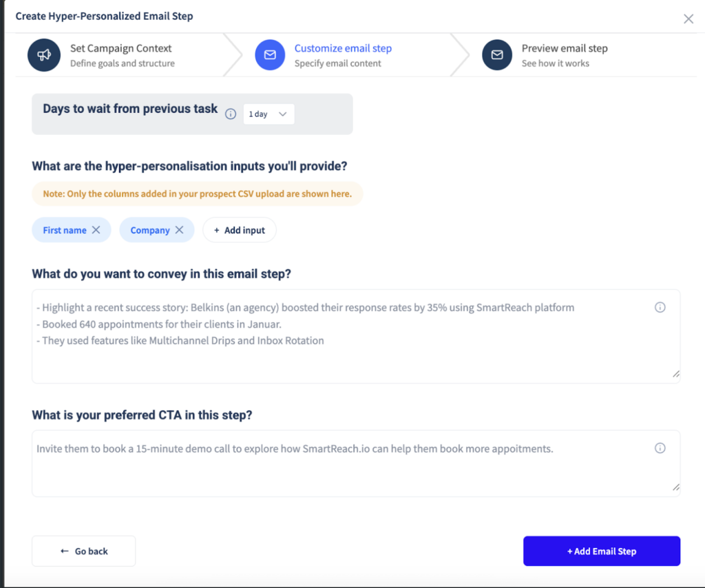Image resolution: width=705 pixels, height=588 pixels.
Task: Select the preferred CTA text field
Action: point(344,461)
